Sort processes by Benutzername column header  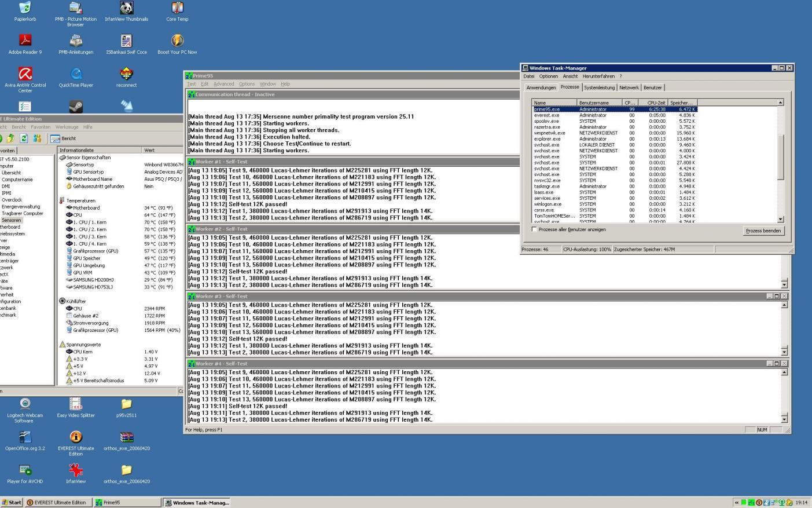[600, 103]
